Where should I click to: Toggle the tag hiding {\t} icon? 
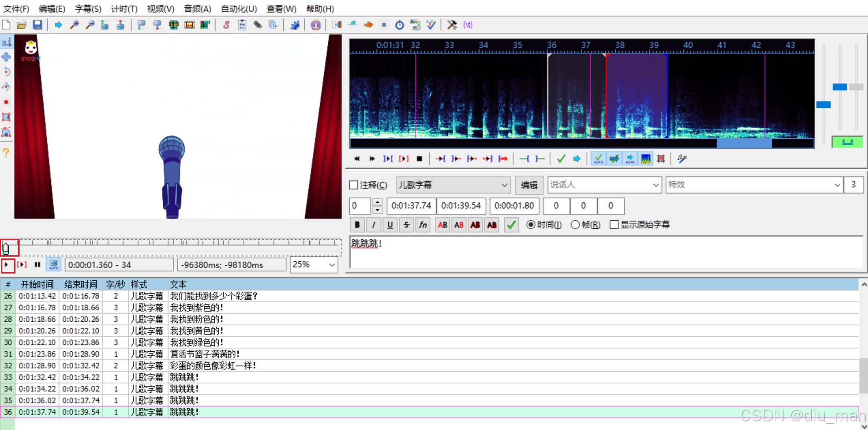(468, 25)
